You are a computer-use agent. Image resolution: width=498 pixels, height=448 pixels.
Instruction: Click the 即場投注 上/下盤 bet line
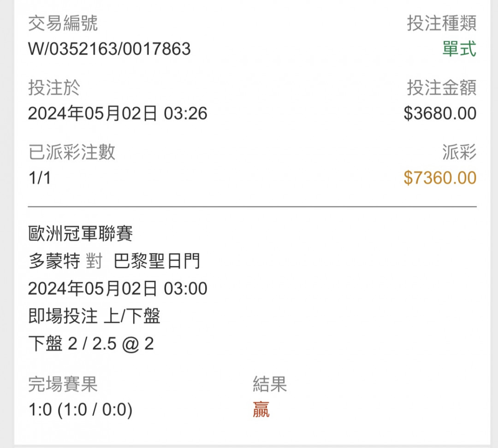tap(95, 316)
